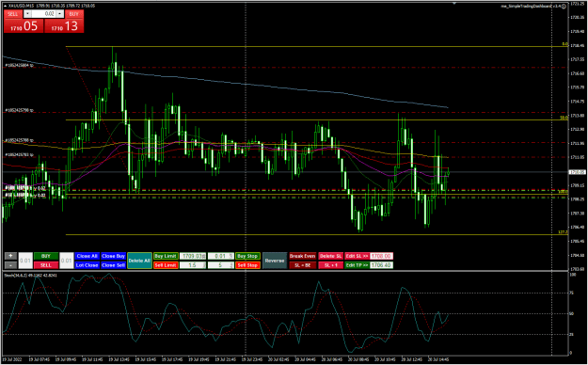The image size is (588, 365).
Task: Select the order line #1852425804 tp
Action: 19,65
